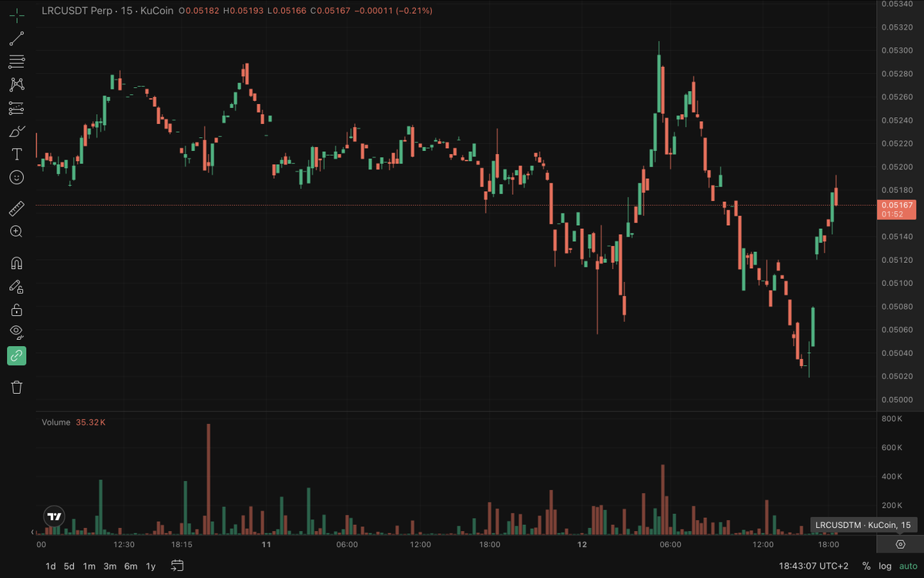Click the 0.05000 price axis label
The image size is (924, 578).
pos(897,399)
